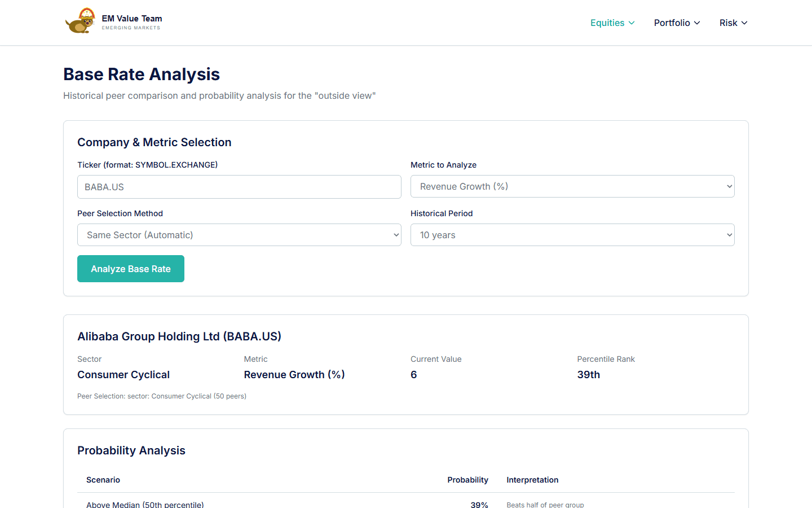Click inside the BABA.US ticker field
The image size is (812, 508).
(x=239, y=186)
